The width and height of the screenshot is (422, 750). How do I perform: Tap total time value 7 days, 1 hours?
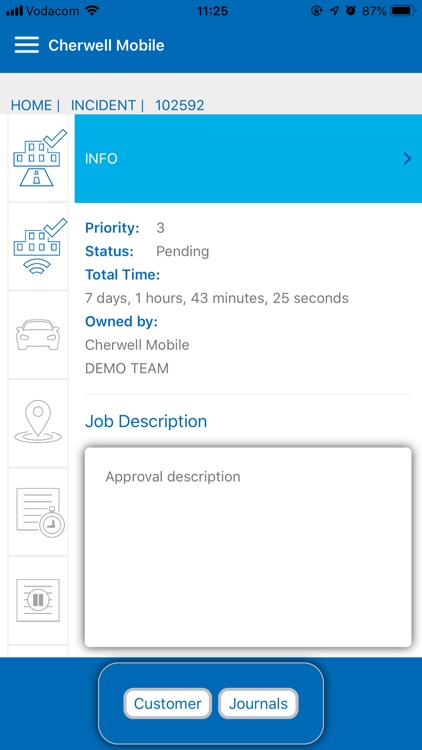pyautogui.click(x=217, y=298)
